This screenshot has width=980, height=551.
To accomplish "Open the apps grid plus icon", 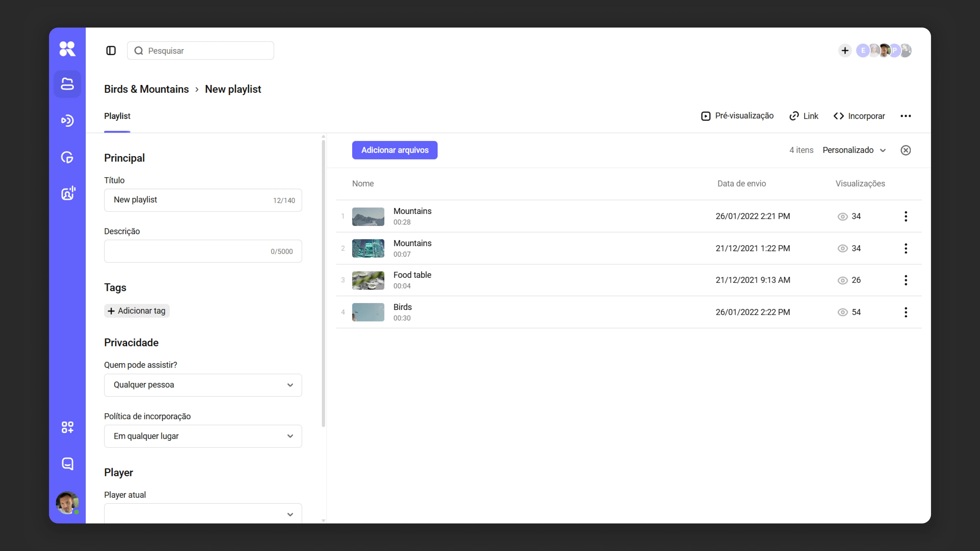I will coord(67,427).
